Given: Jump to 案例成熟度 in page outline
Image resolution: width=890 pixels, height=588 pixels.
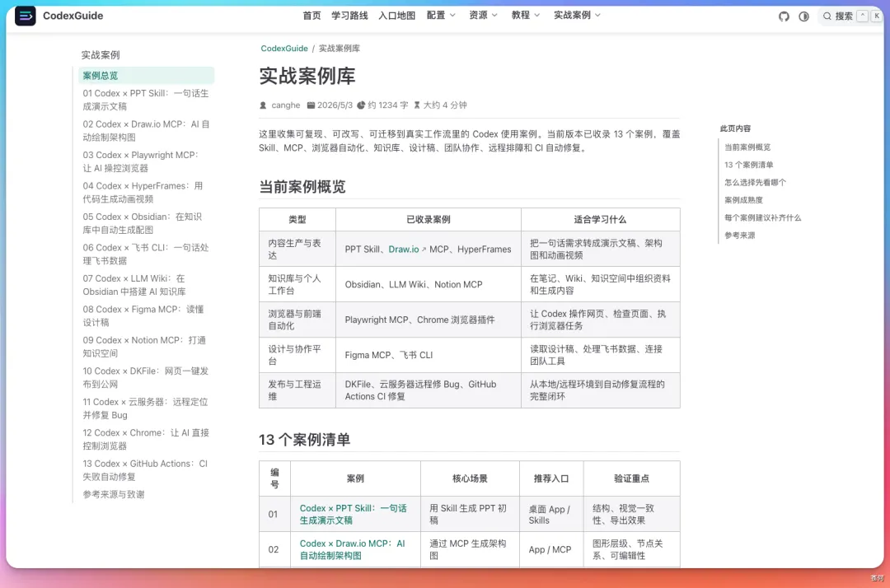Looking at the screenshot, I should 743,200.
